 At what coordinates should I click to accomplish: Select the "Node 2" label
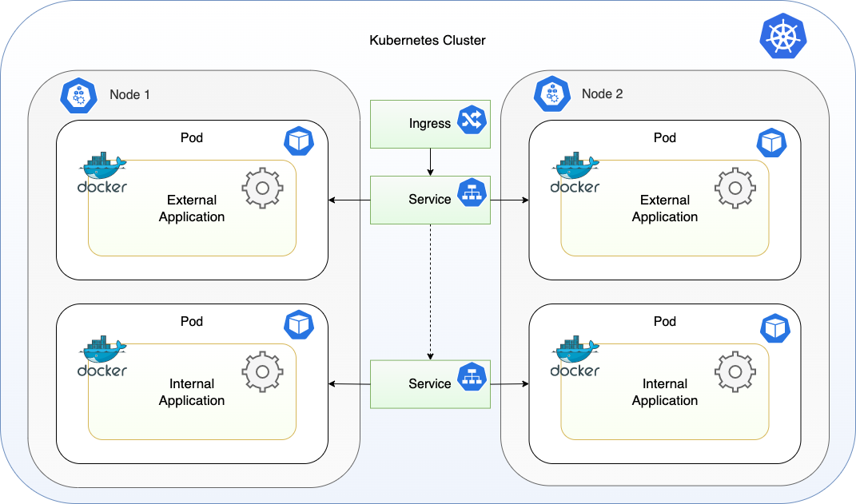pyautogui.click(x=602, y=93)
